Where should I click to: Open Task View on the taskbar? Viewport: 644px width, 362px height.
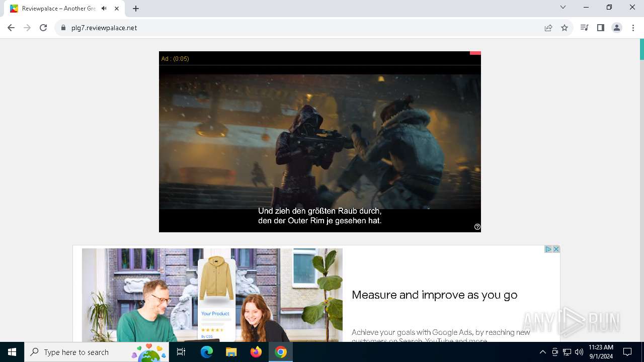tap(181, 352)
